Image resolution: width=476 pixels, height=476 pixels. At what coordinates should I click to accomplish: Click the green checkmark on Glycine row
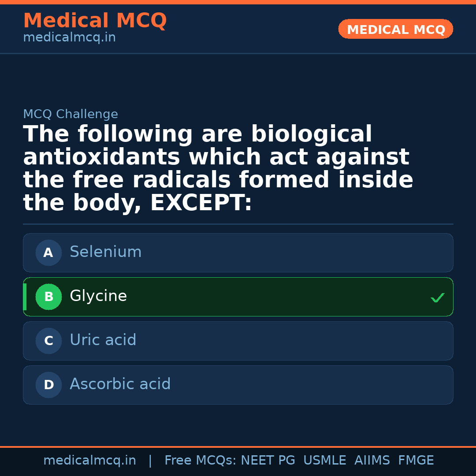click(x=437, y=298)
